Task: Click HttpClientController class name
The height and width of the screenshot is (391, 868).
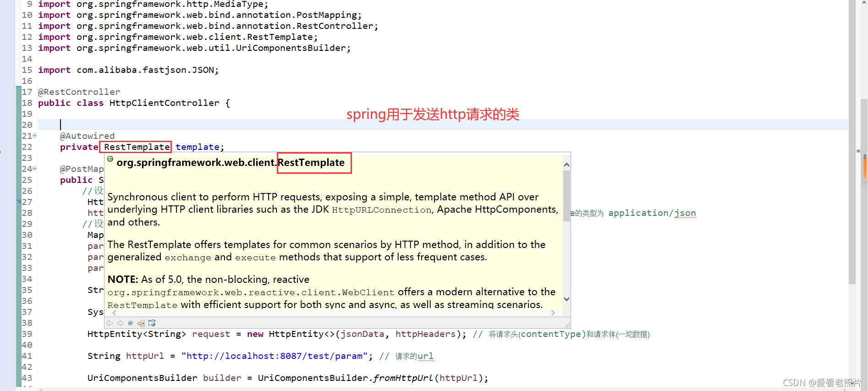Action: pos(164,103)
